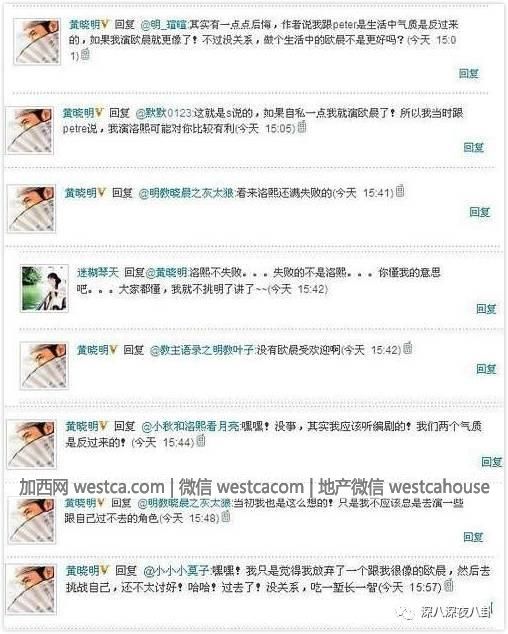Click the phone icon after the 15:44 timestamp

click(x=201, y=441)
